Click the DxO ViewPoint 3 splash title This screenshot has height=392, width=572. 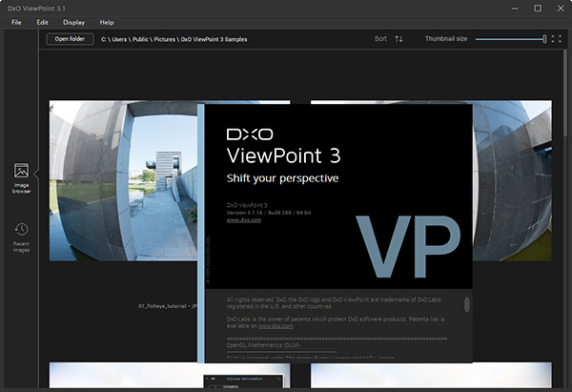point(283,155)
